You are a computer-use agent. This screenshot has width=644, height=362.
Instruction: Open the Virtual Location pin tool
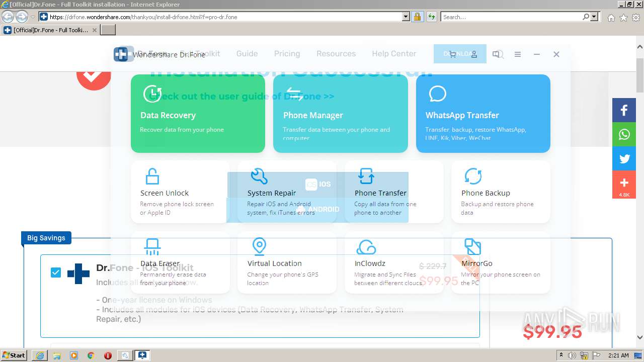pos(287,262)
